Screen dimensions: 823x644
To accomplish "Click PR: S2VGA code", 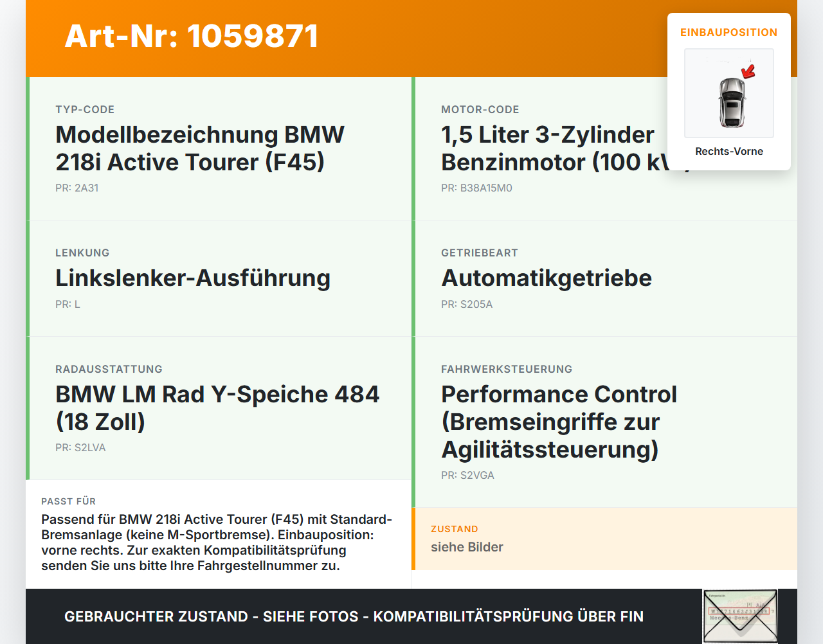I will (x=467, y=475).
